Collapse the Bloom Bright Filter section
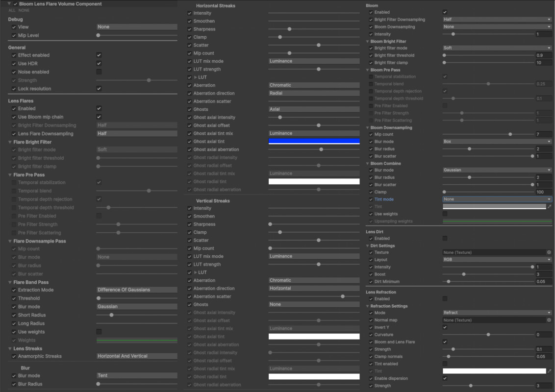Viewport: 555px width, 392px height. (368, 42)
